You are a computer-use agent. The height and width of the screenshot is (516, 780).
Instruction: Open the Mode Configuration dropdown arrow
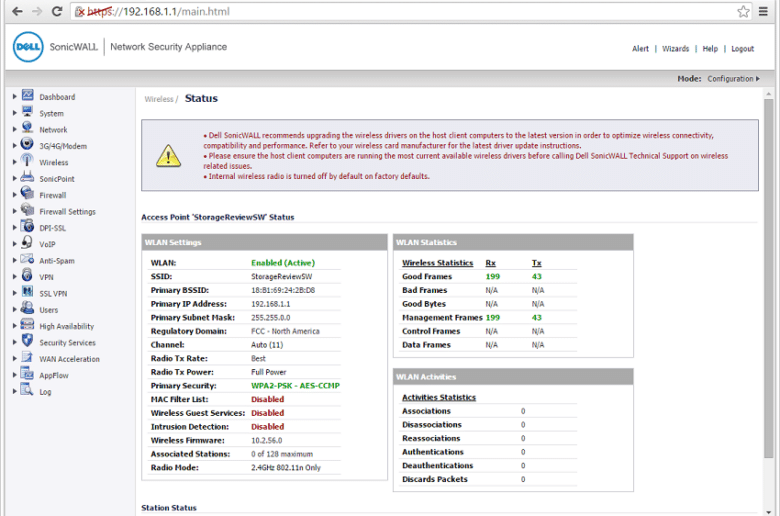click(758, 79)
